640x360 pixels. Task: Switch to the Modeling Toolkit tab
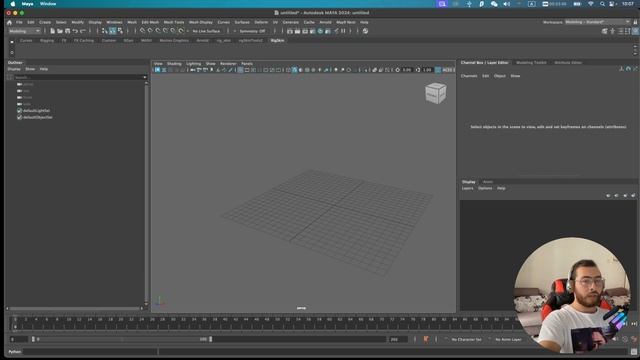[x=531, y=62]
